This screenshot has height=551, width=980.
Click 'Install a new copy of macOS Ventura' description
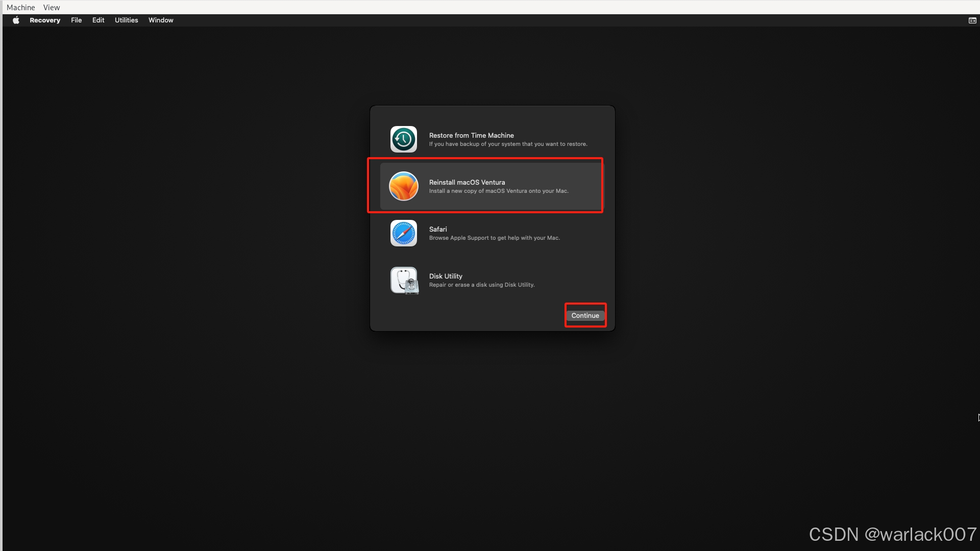499,191
